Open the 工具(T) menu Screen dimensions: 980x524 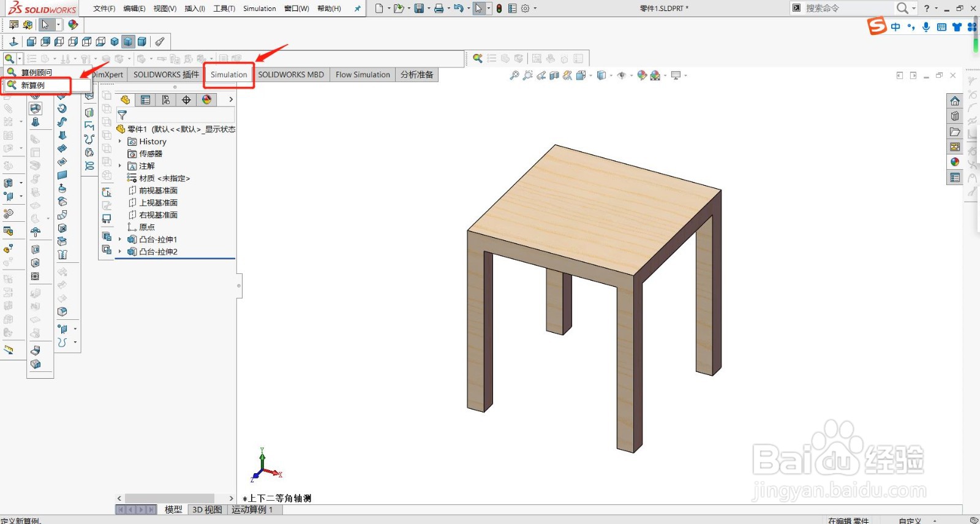tap(224, 9)
